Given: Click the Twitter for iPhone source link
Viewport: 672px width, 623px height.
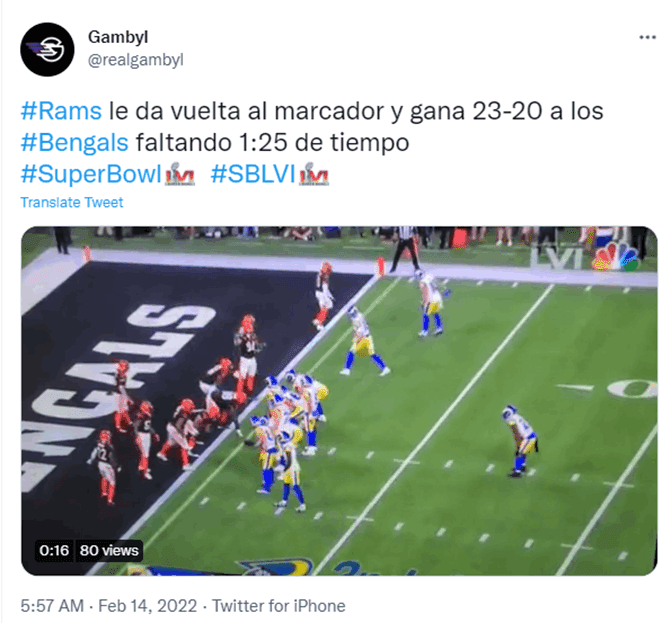Looking at the screenshot, I should 279,606.
